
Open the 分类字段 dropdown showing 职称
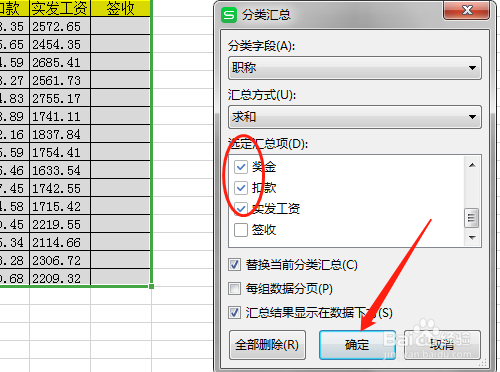(x=355, y=68)
